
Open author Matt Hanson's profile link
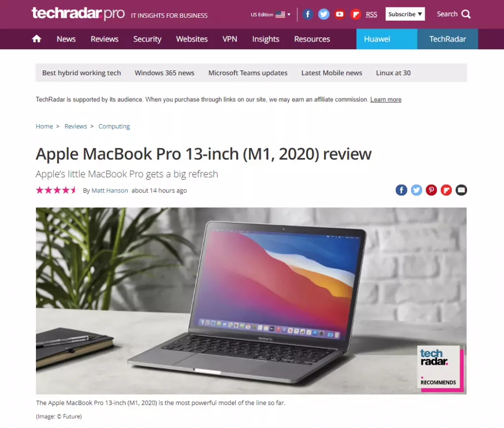tap(110, 191)
